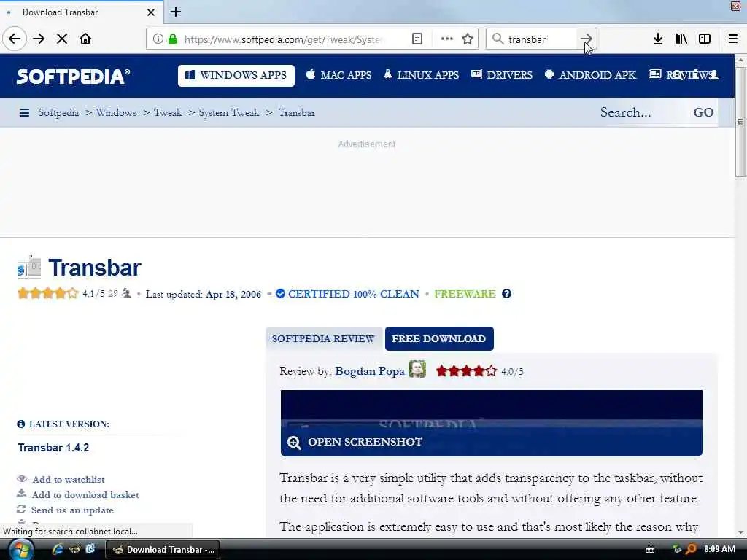
Task: Open the library bookmarks icon
Action: [681, 39]
